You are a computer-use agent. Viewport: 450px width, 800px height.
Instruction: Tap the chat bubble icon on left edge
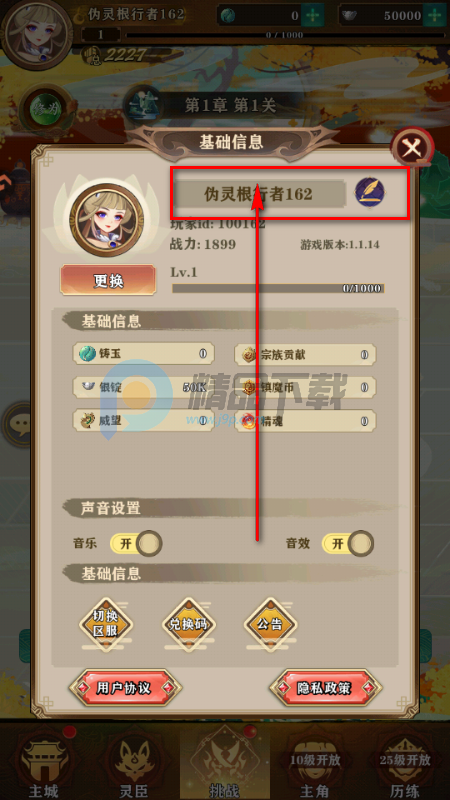15,423
